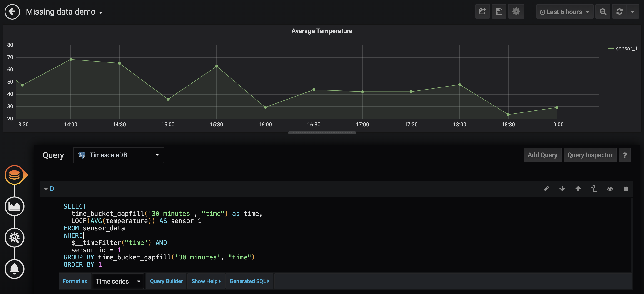Open the Last 6 hours time picker
The width and height of the screenshot is (644, 294).
pyautogui.click(x=564, y=12)
